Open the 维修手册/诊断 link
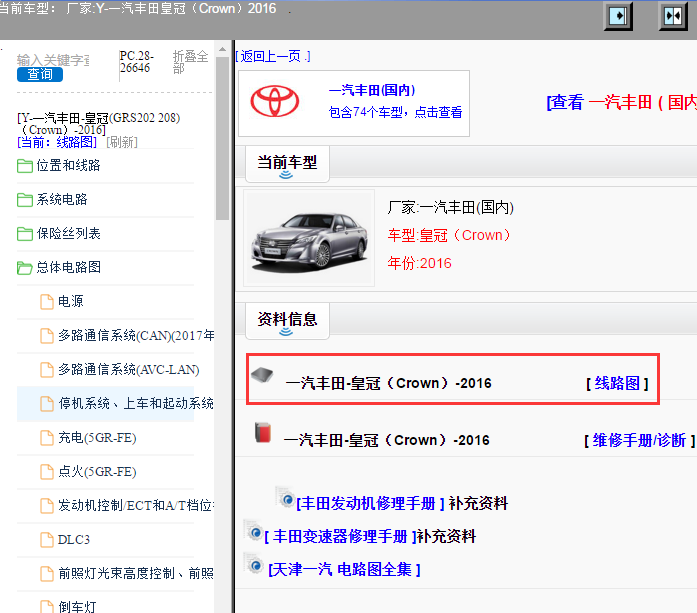Image resolution: width=697 pixels, height=613 pixels. [x=639, y=440]
